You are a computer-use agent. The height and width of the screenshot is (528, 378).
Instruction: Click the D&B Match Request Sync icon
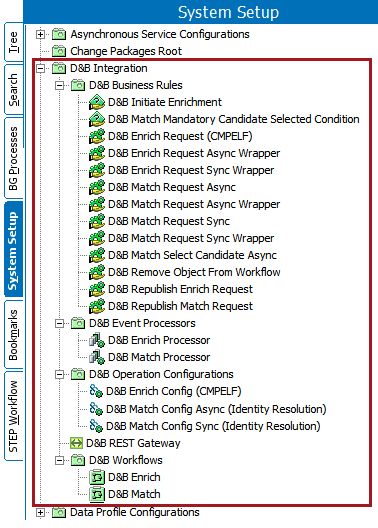pyautogui.click(x=97, y=221)
